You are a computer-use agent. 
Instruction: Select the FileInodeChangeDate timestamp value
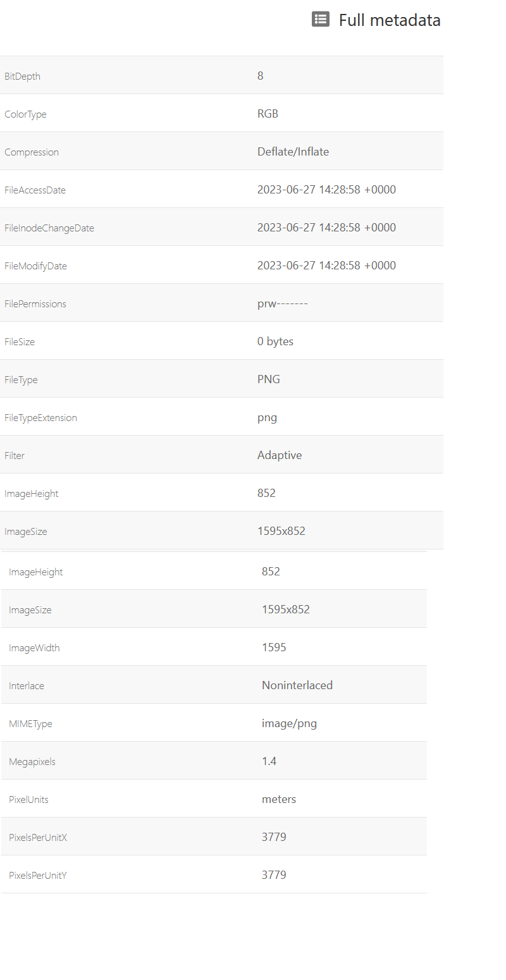(x=326, y=228)
